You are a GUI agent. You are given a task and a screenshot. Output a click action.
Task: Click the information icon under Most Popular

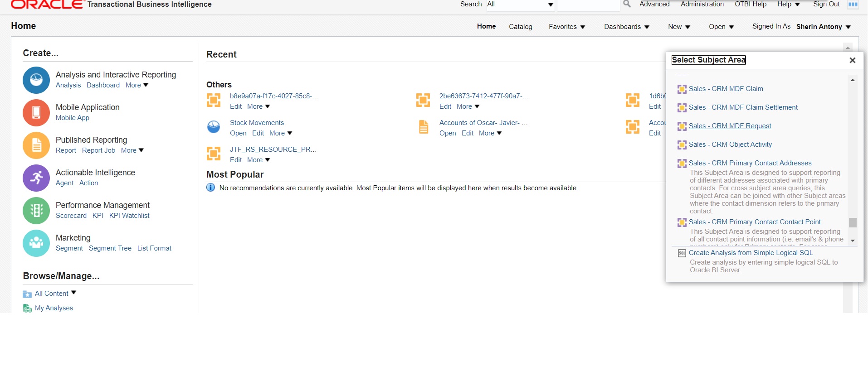coord(211,188)
